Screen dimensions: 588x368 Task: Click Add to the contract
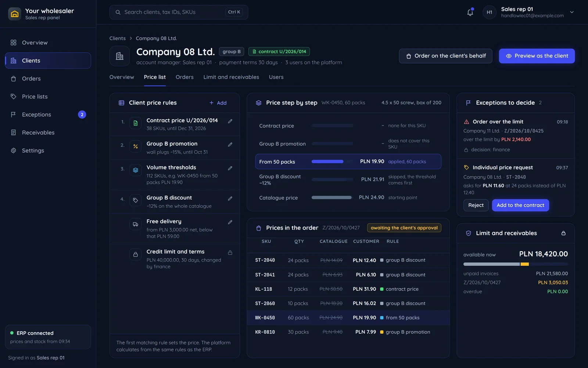tap(520, 205)
